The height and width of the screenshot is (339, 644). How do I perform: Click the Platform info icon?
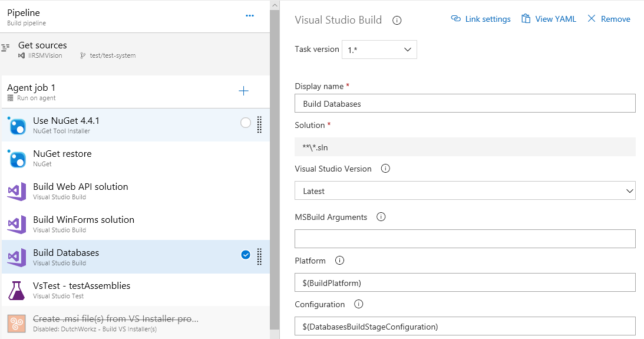pyautogui.click(x=339, y=261)
